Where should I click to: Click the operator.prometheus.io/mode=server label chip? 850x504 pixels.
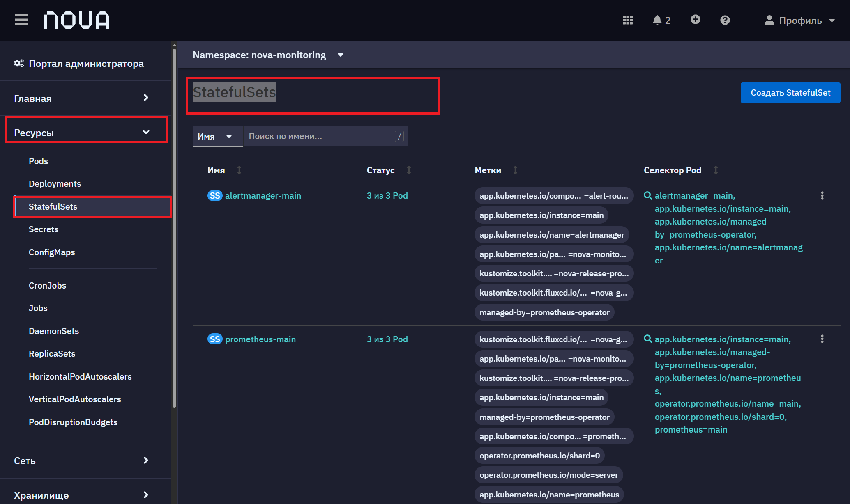[x=548, y=475]
